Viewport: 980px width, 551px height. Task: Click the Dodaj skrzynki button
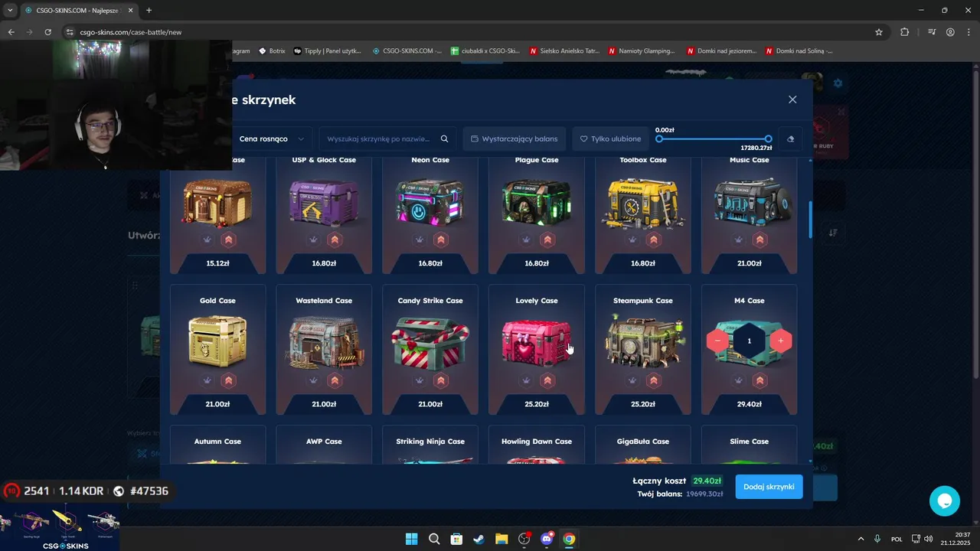click(769, 487)
